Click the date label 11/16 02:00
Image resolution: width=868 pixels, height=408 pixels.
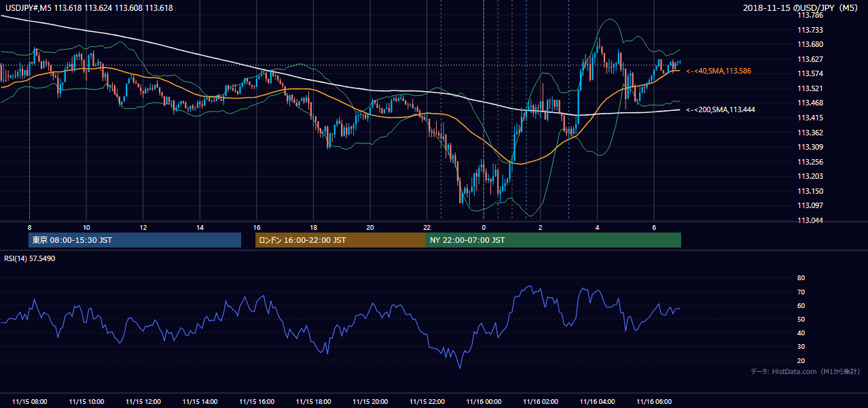[541, 402]
